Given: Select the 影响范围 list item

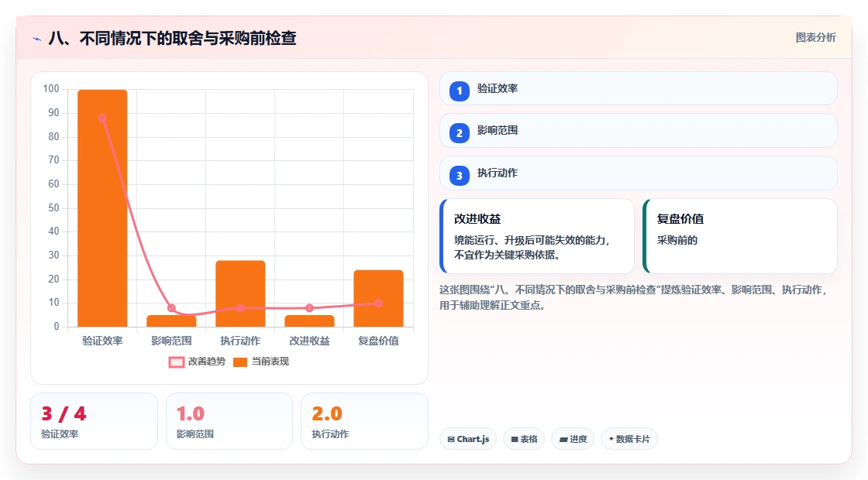Looking at the screenshot, I should [x=639, y=131].
